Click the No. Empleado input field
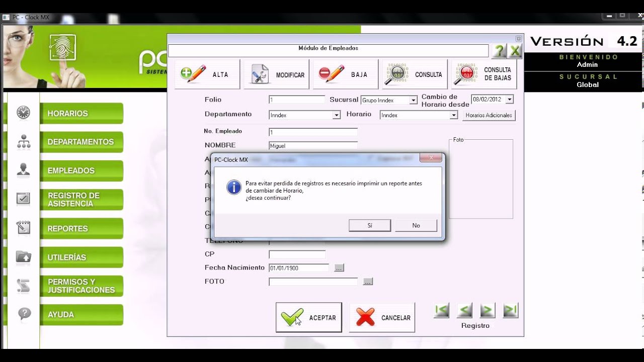Screen dimensions: 644x362 313,132
